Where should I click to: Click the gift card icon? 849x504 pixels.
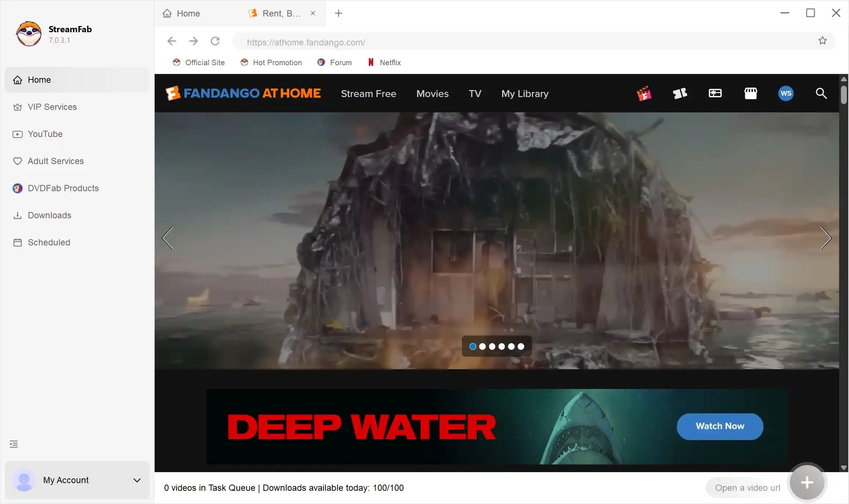coord(715,93)
